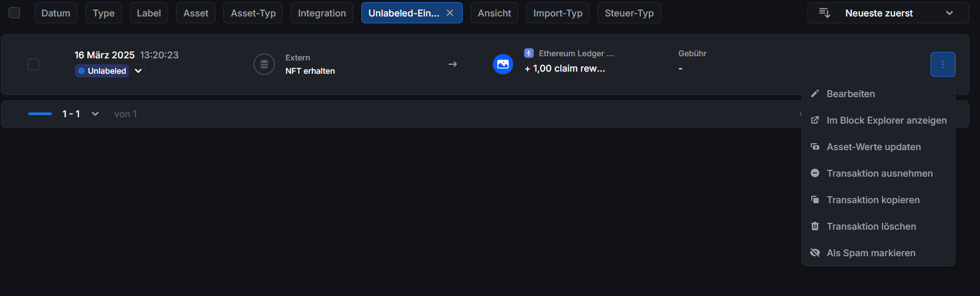Open the Steuer-Typ filter button

point(629,13)
